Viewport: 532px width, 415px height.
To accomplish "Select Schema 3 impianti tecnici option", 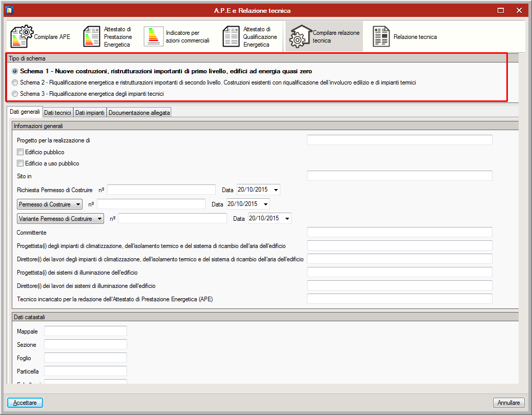I will [15, 94].
